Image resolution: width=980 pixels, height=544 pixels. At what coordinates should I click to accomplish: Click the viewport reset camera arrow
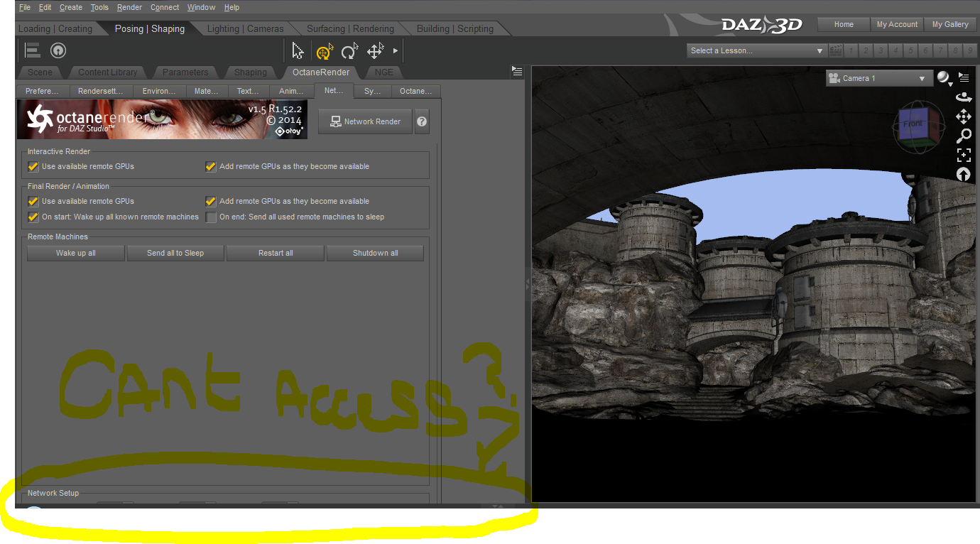point(964,174)
